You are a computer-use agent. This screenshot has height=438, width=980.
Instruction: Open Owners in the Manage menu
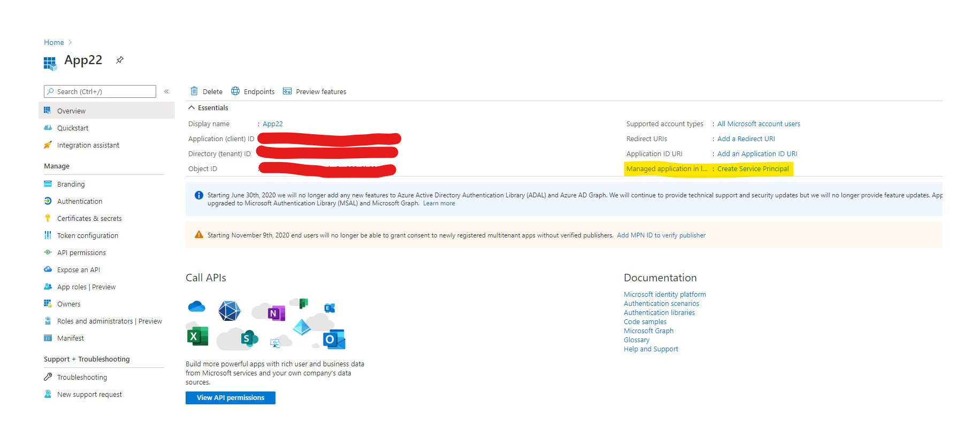click(68, 304)
